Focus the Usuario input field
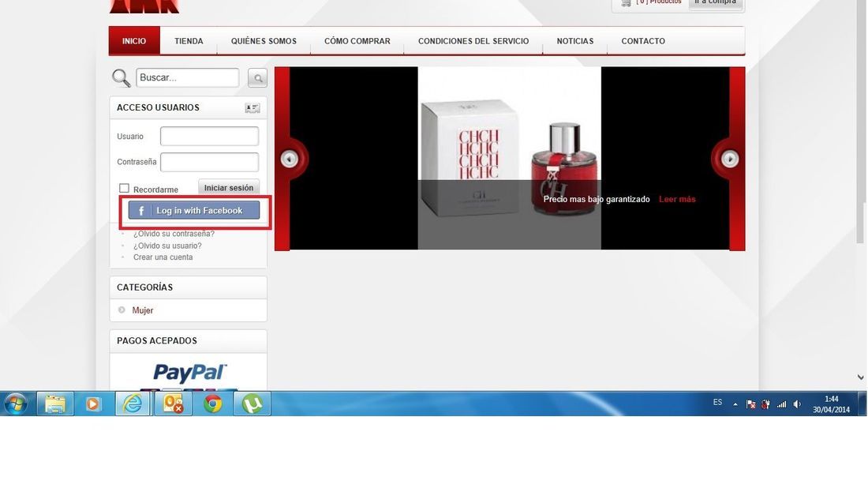The width and height of the screenshot is (868, 488). click(209, 137)
